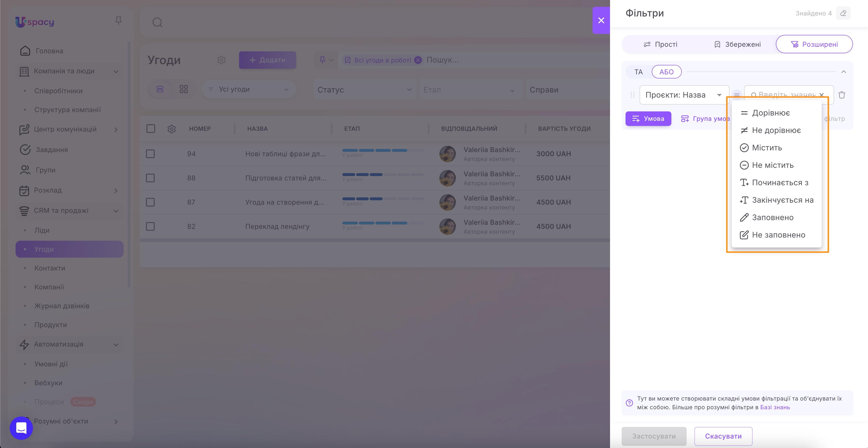Check the select-all checkbox in deals table
This screenshot has width=868, height=448.
pyautogui.click(x=150, y=129)
